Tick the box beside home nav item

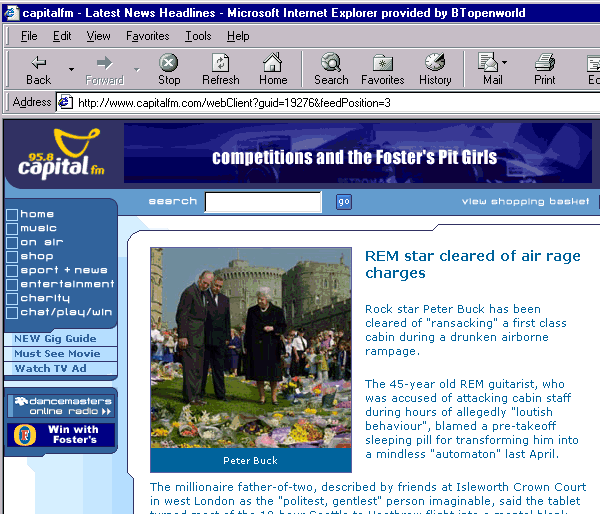[12, 214]
